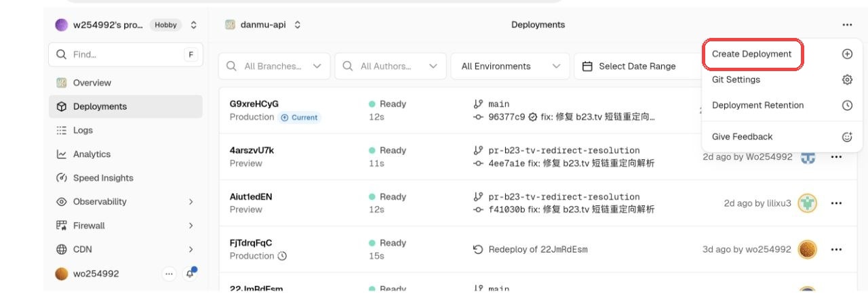Open deployment 4arszvU7k

click(252, 150)
